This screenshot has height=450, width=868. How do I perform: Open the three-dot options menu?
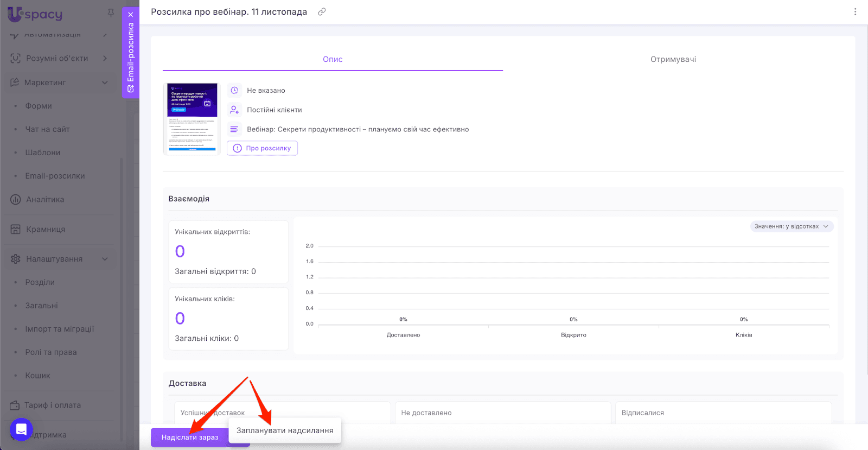(855, 12)
